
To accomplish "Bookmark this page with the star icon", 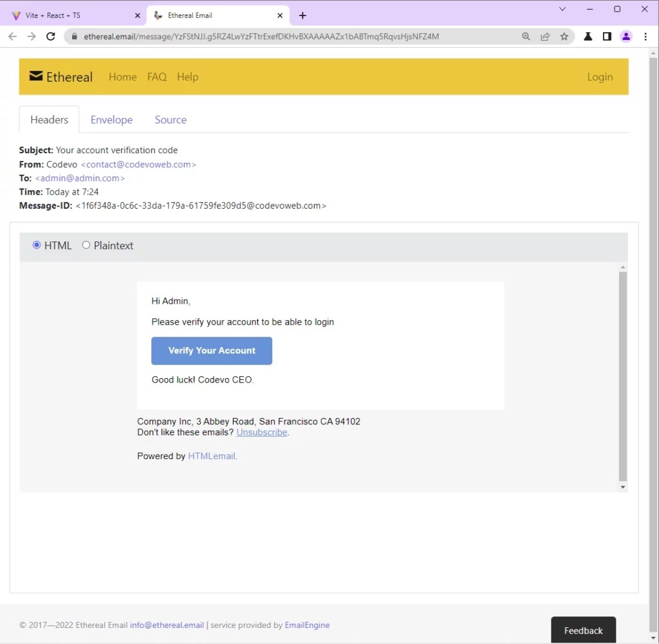I will point(564,37).
